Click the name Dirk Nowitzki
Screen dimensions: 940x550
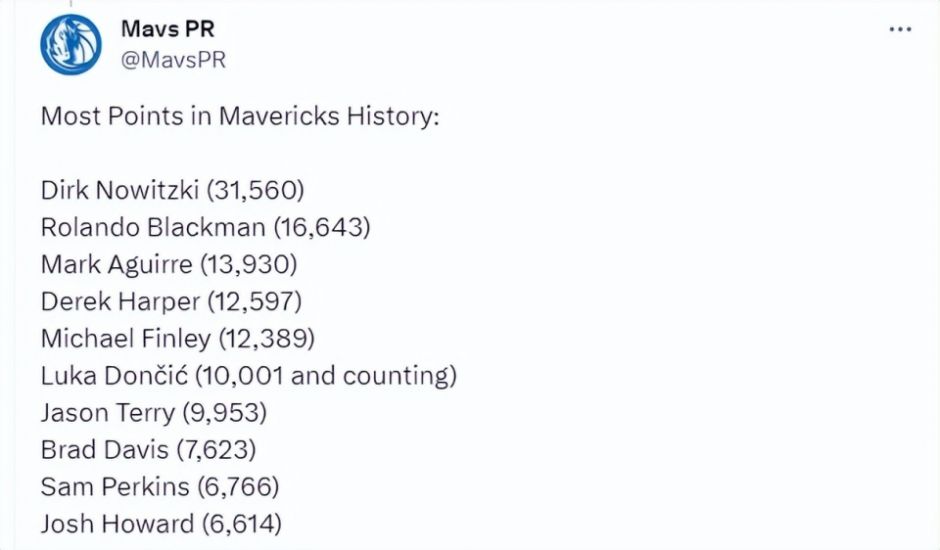click(118, 190)
